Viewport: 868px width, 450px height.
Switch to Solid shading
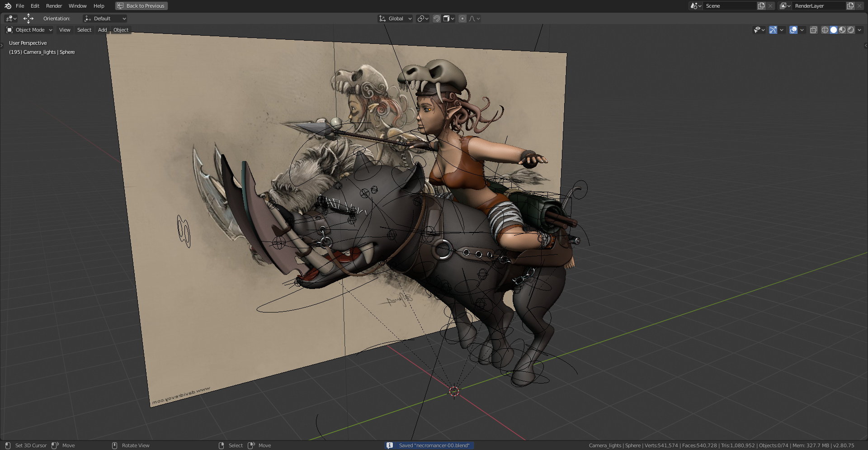pyautogui.click(x=834, y=30)
